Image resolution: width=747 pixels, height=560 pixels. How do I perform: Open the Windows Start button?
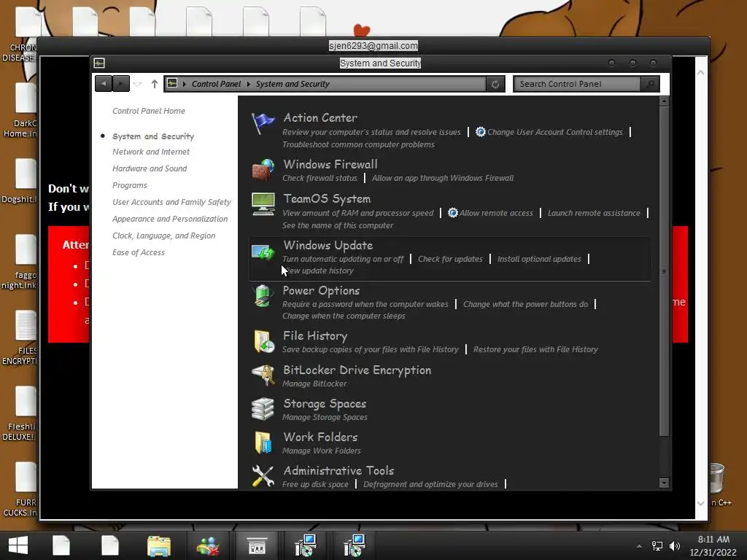18,545
